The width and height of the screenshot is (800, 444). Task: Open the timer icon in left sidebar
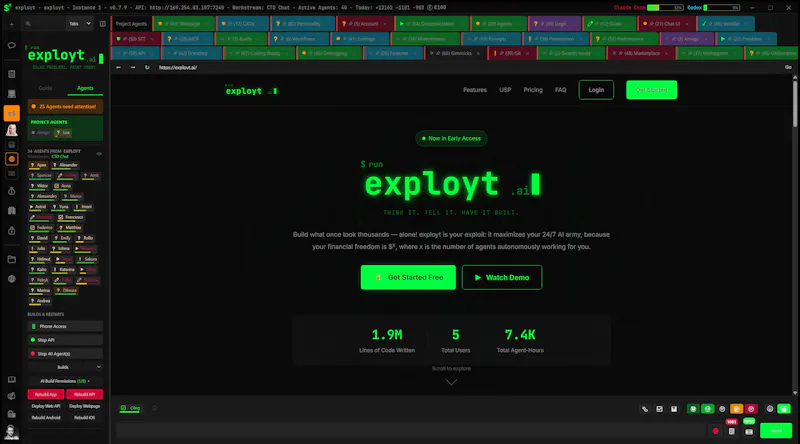click(x=12, y=191)
